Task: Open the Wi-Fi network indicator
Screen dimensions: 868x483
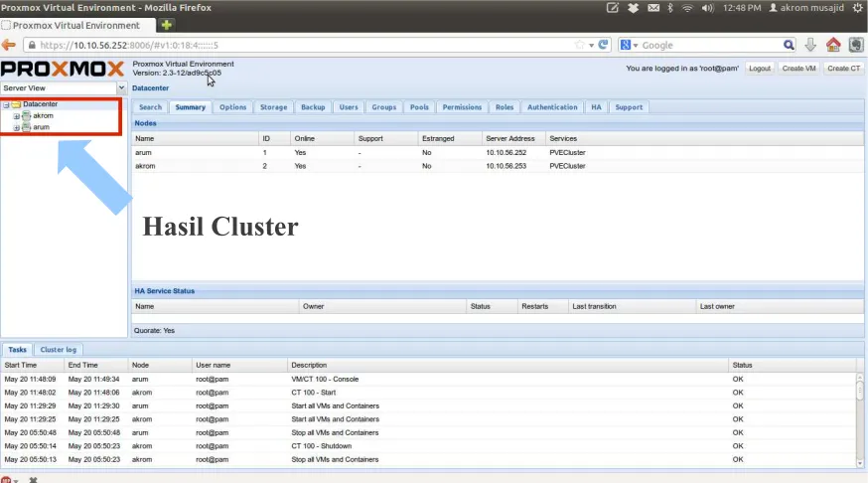Action: pos(687,8)
